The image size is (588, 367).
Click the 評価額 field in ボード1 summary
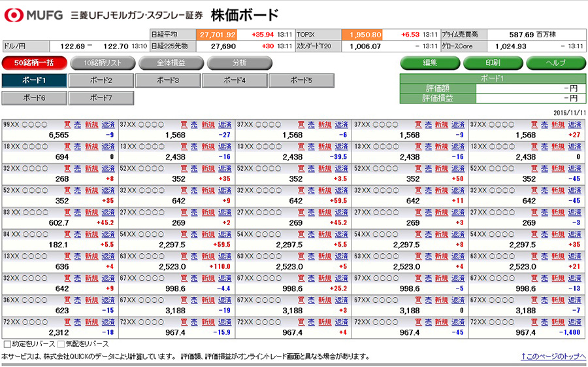pyautogui.click(x=531, y=88)
